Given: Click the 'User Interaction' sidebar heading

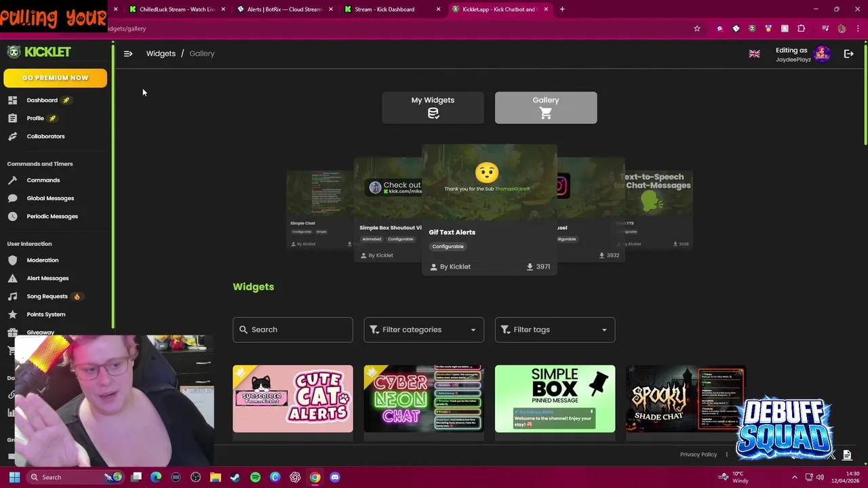Looking at the screenshot, I should (29, 244).
